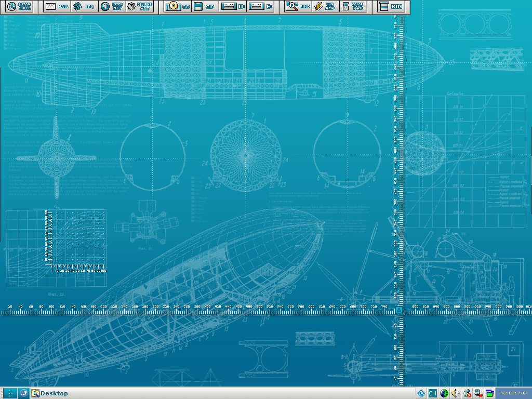The image size is (532, 399).
Task: Open volume speaker tray icon
Action: coord(455,393)
